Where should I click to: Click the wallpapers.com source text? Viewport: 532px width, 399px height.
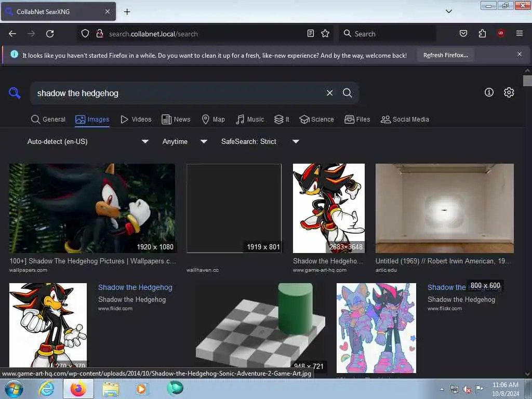click(x=28, y=270)
